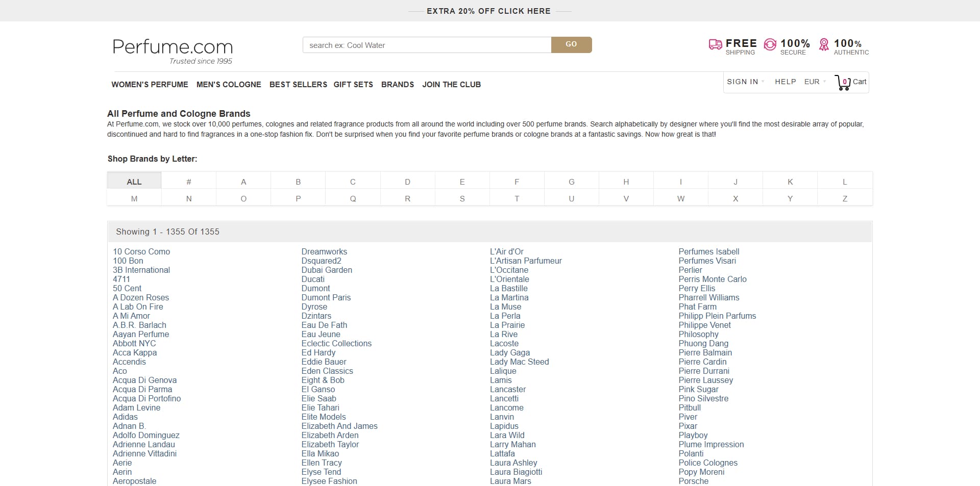Viewport: 980px width, 486px height.
Task: Click the GO search button
Action: pyautogui.click(x=571, y=45)
